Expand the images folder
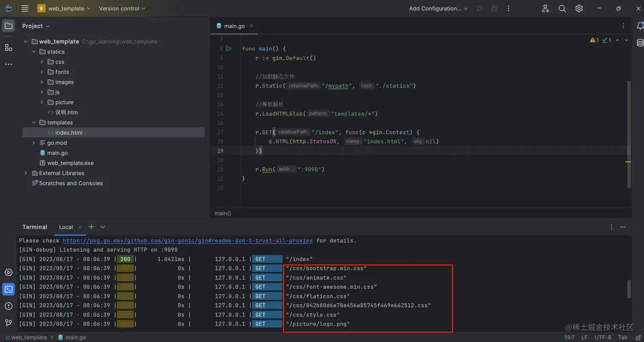644x342 pixels. pos(42,82)
